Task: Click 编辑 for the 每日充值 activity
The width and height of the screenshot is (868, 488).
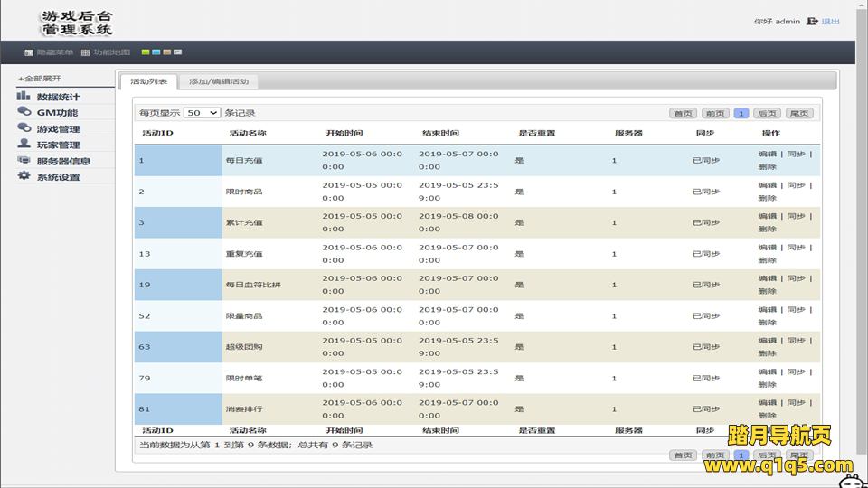Action: (767, 154)
